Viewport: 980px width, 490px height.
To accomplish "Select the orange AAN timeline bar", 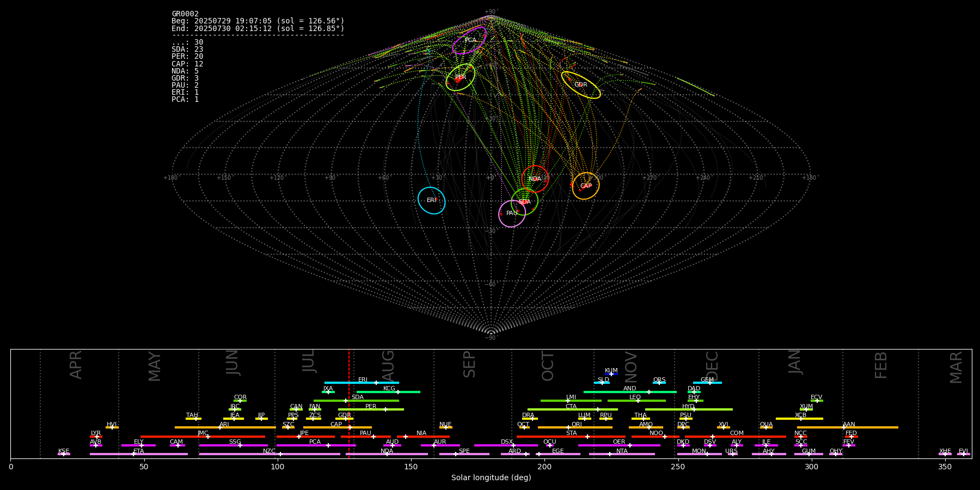I will (848, 427).
